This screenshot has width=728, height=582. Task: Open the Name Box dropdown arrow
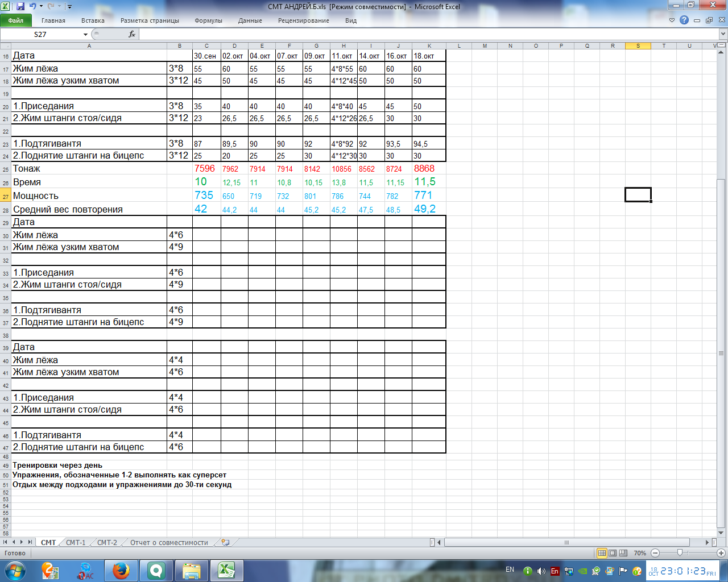(85, 35)
